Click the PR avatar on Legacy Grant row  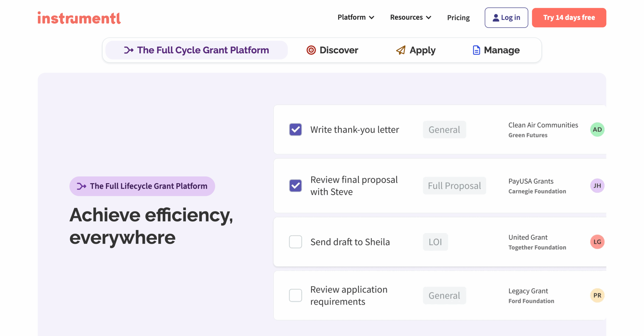(x=597, y=295)
